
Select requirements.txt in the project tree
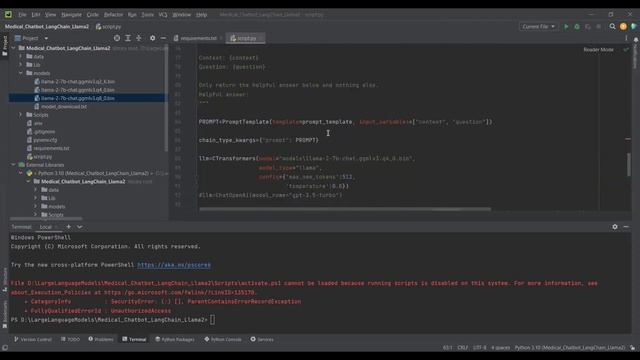point(51,148)
